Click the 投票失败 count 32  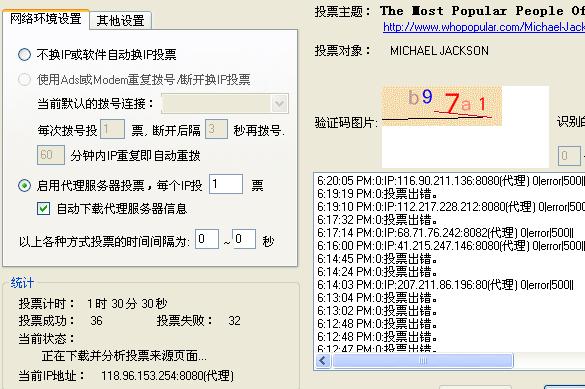pyautogui.click(x=234, y=321)
